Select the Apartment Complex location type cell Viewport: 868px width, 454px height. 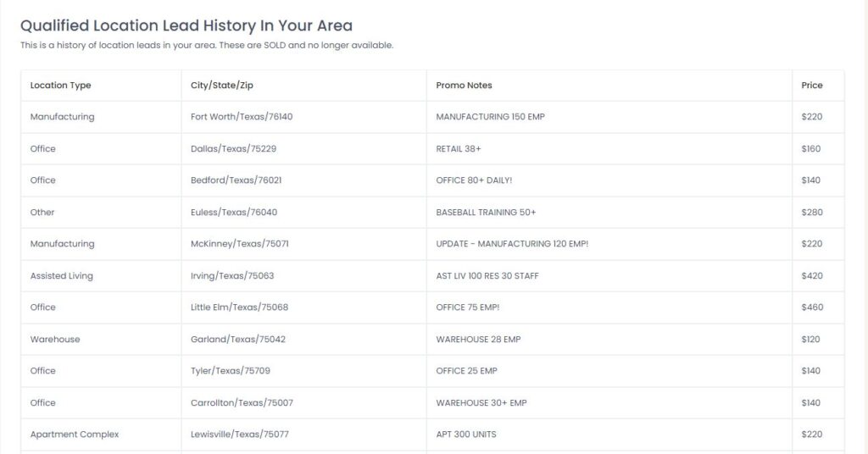click(75, 435)
